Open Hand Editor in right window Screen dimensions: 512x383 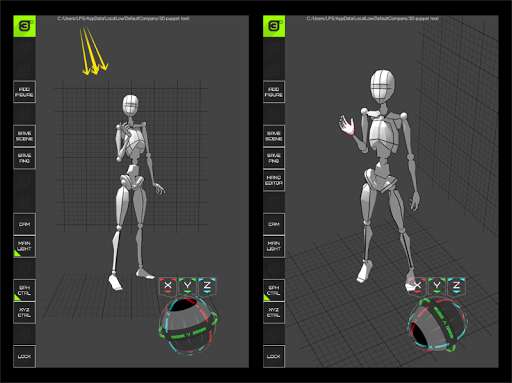click(x=274, y=180)
